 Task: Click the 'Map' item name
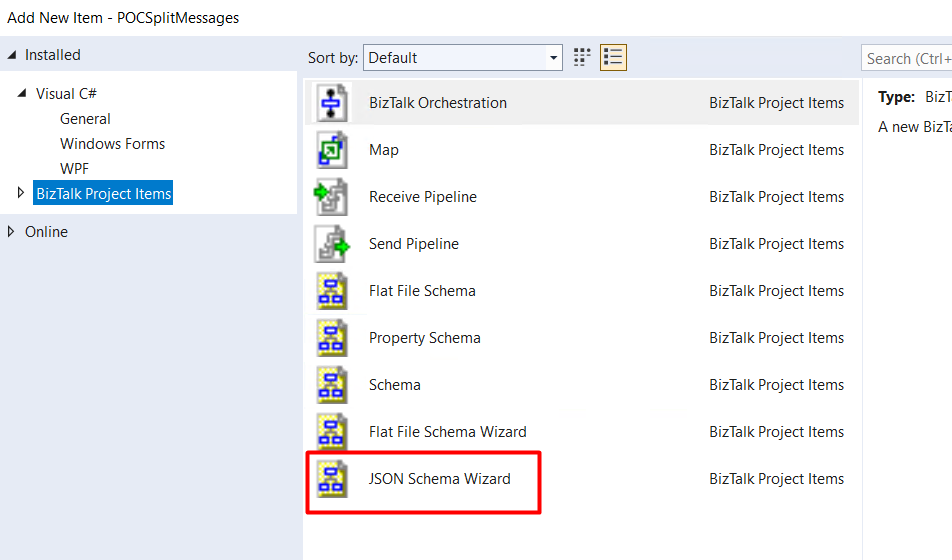pos(384,150)
